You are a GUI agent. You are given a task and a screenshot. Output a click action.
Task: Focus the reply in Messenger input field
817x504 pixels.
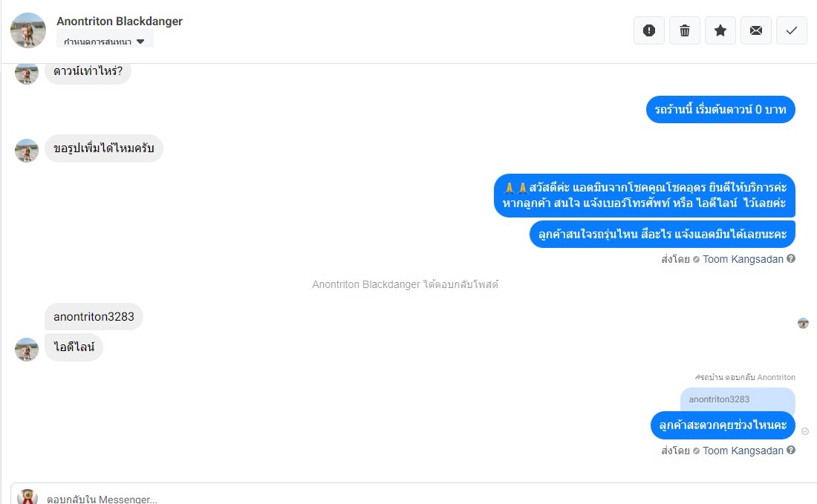pos(417,498)
